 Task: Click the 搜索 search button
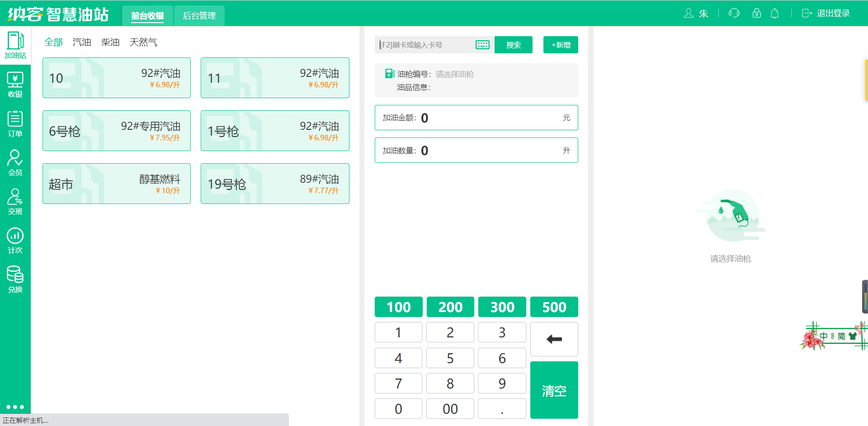pos(513,45)
